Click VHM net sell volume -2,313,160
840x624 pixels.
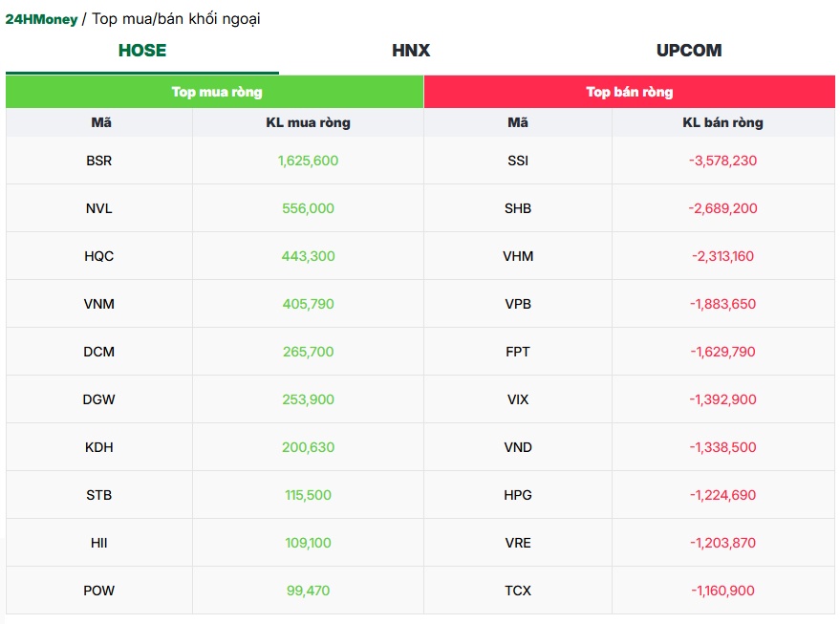point(722,256)
